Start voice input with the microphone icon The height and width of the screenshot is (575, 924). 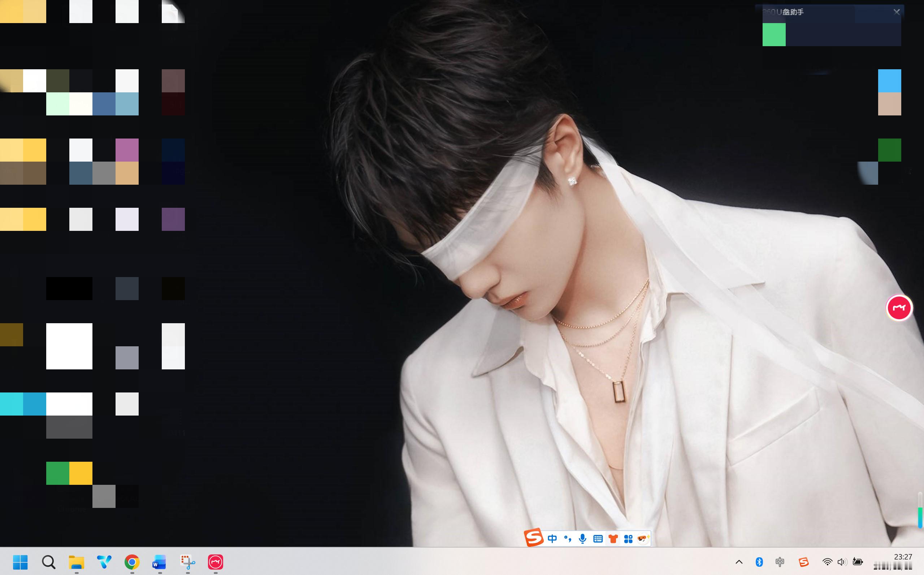coord(582,539)
